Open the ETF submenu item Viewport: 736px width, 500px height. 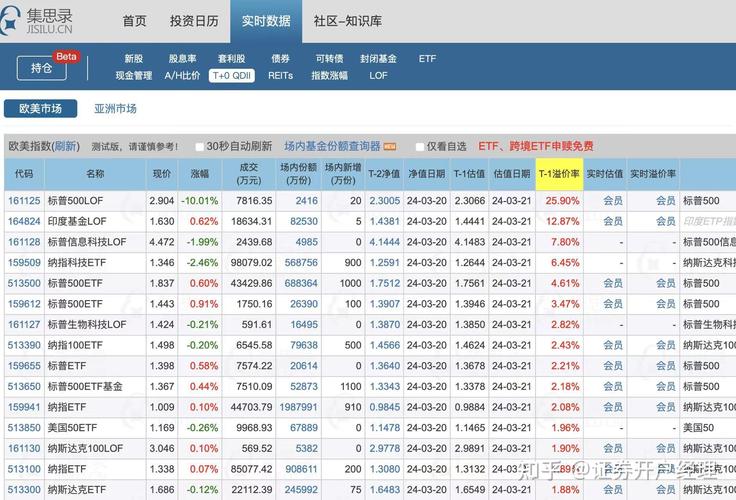pos(427,59)
